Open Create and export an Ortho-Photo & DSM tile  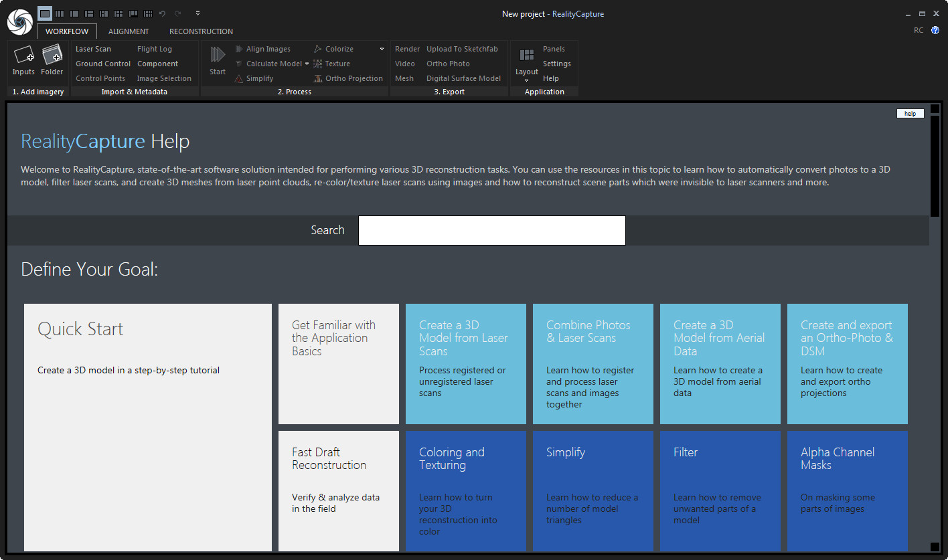click(x=848, y=364)
